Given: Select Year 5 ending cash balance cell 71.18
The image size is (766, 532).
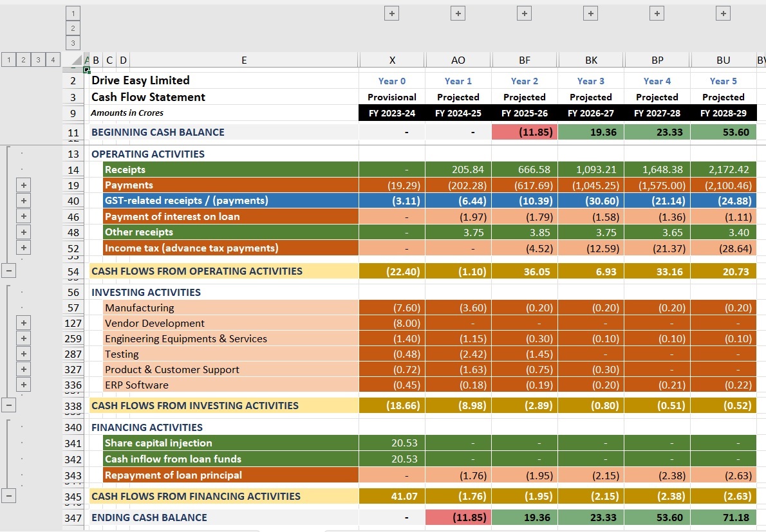Looking at the screenshot, I should coord(723,518).
